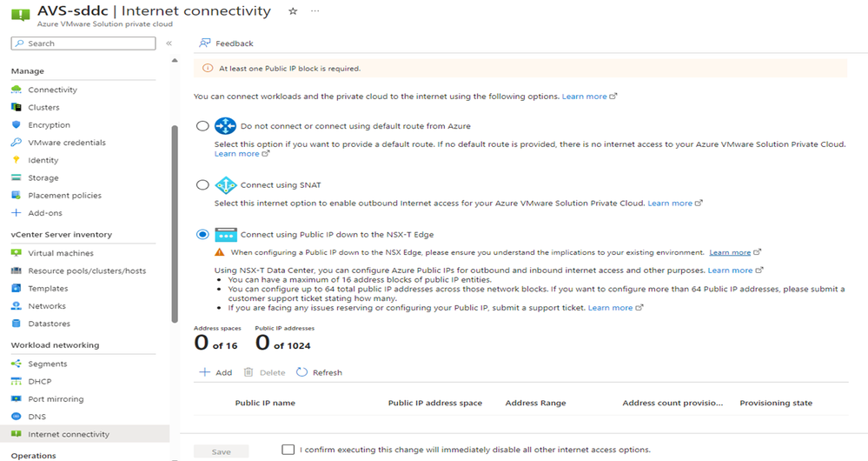Click the Feedback icon in the toolbar
Image resolution: width=868 pixels, height=461 pixels.
coord(205,43)
